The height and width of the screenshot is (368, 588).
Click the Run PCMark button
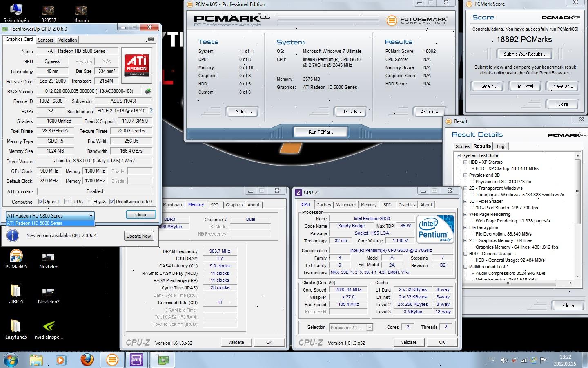pyautogui.click(x=321, y=132)
